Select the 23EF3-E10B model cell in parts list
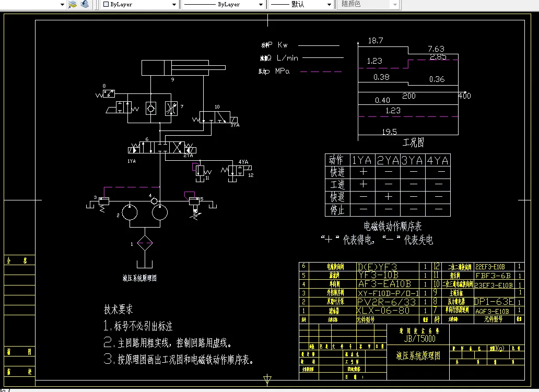Image resolution: width=539 pixels, height=392 pixels. click(x=494, y=285)
